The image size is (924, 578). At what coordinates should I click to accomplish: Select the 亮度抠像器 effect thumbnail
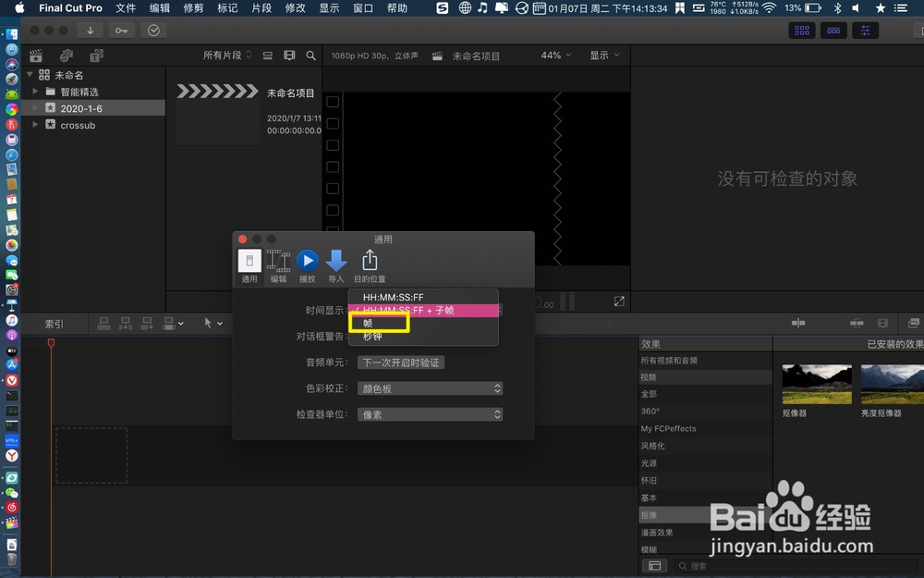893,384
